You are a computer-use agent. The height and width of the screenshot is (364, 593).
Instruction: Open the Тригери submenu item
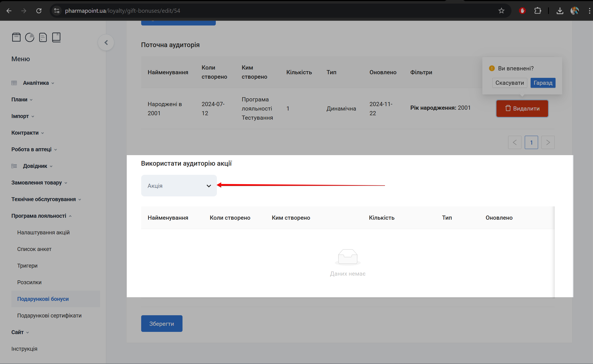tap(27, 266)
